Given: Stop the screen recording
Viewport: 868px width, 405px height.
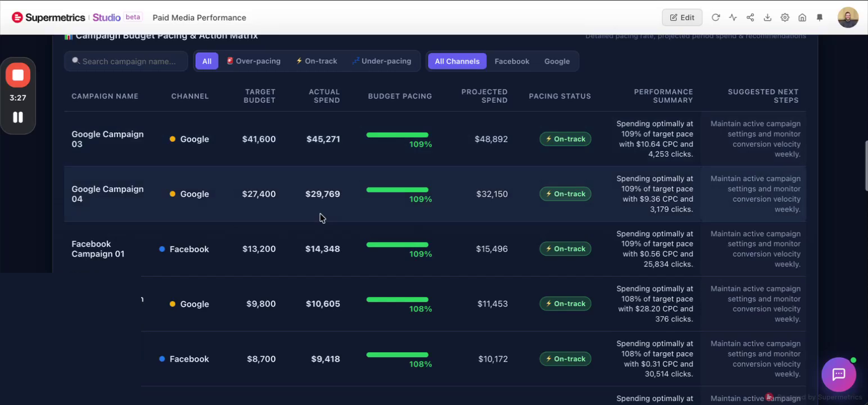Looking at the screenshot, I should [x=18, y=75].
